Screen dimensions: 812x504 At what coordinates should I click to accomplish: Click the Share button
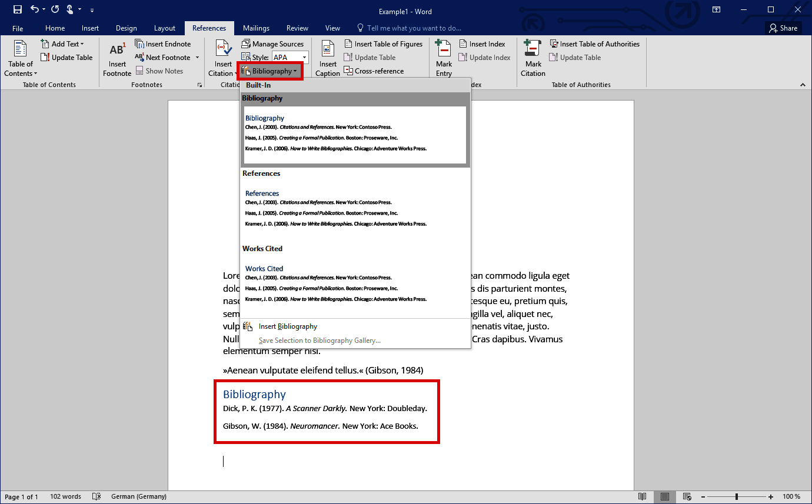click(783, 28)
